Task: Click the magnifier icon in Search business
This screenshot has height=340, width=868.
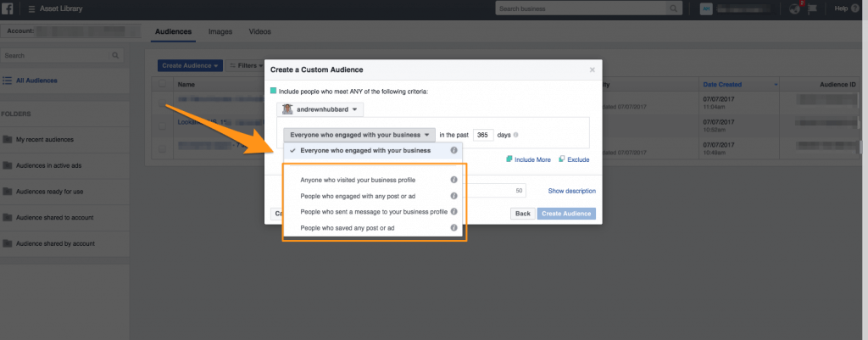Action: 673,8
